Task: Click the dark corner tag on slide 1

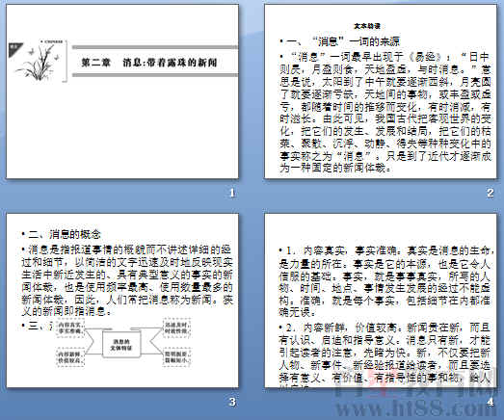Action: (x=14, y=49)
